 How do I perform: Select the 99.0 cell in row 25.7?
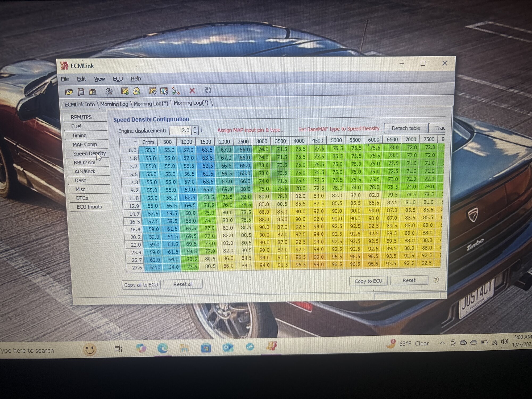point(318,257)
